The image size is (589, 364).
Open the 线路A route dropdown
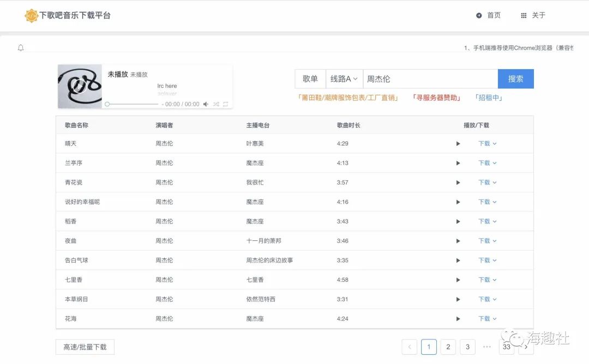click(x=344, y=79)
